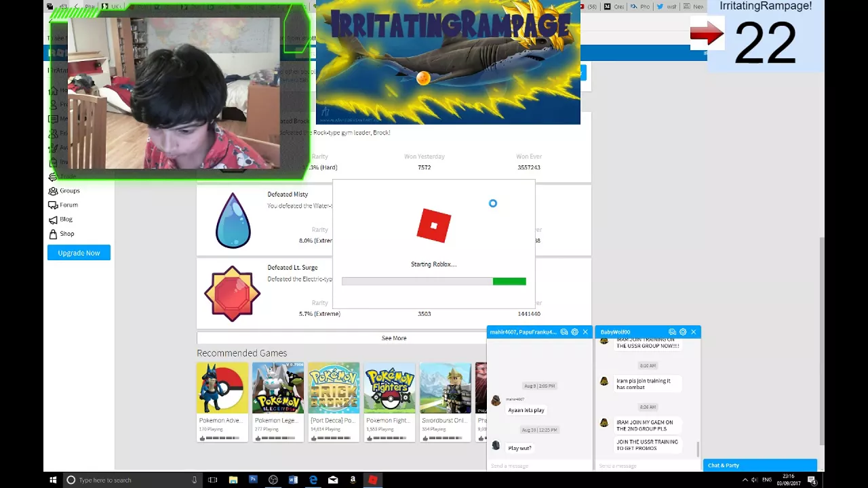The height and width of the screenshot is (488, 868).
Task: Open the taskbar clock and date
Action: (788, 480)
